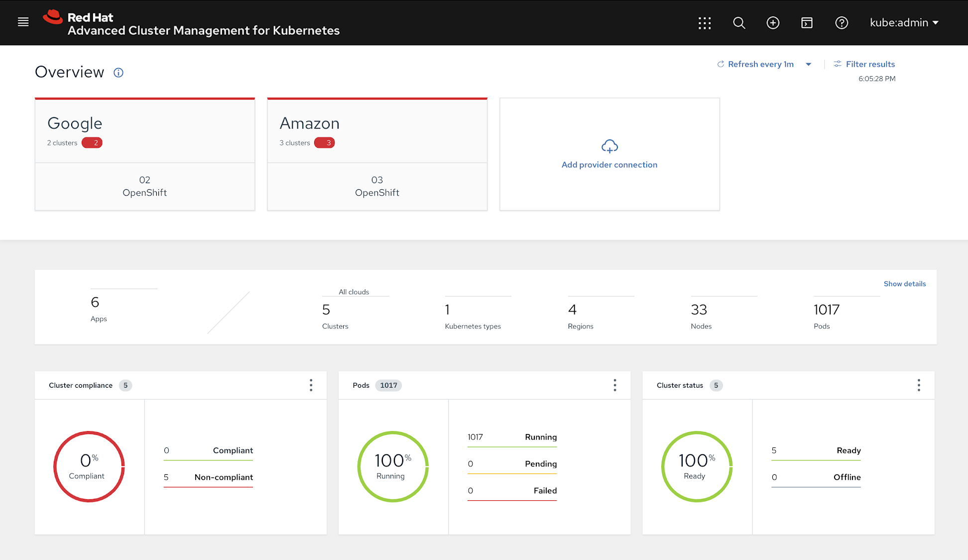
Task: Click the Show details link
Action: [x=904, y=284]
